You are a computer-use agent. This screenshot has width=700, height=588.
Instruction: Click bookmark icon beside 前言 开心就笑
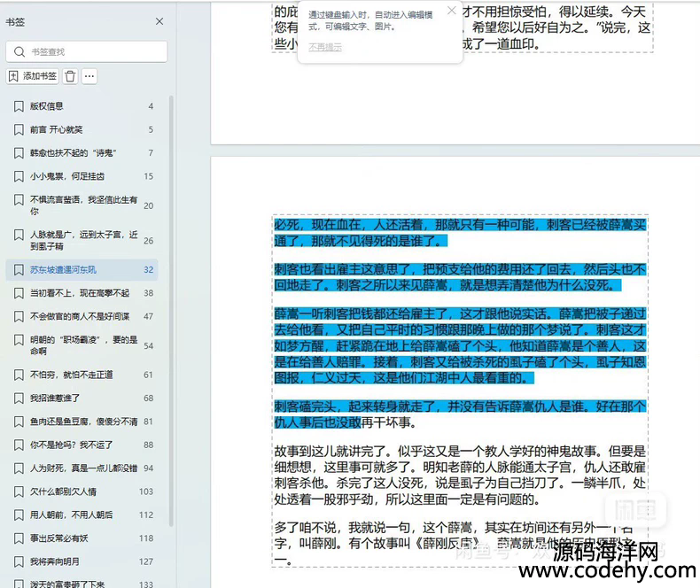pos(19,129)
